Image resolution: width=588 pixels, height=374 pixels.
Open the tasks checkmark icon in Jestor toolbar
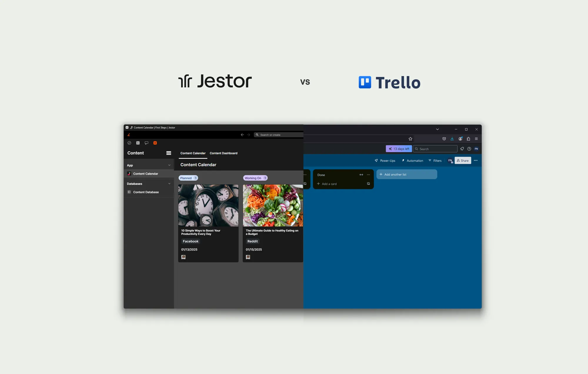tap(129, 143)
